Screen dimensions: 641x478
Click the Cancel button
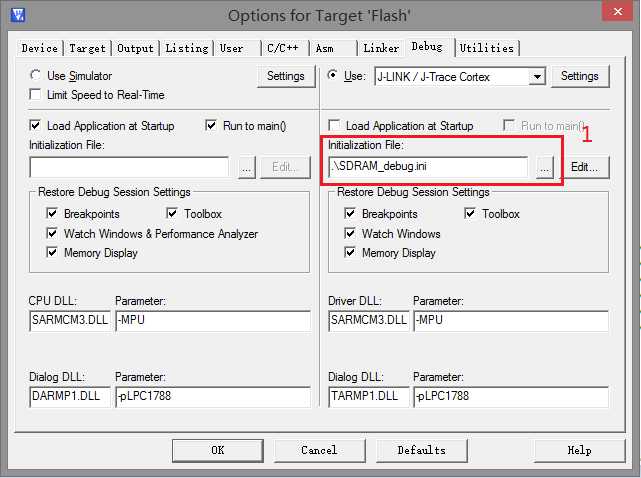[319, 451]
